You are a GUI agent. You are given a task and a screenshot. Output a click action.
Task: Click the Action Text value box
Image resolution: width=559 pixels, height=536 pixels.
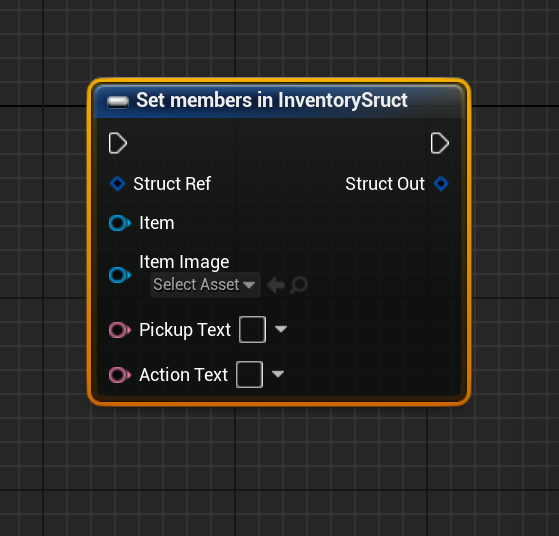[250, 374]
